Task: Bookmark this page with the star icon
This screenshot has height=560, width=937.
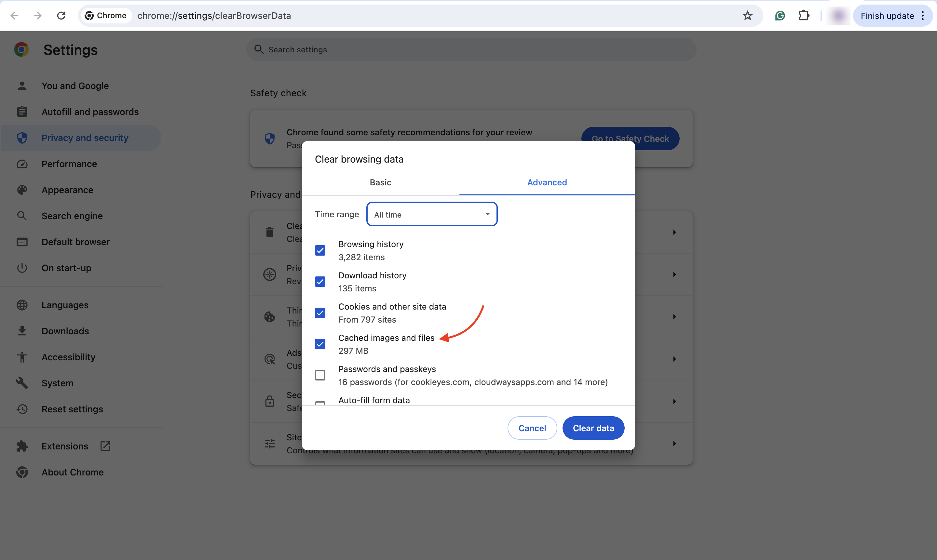Action: pos(748,16)
